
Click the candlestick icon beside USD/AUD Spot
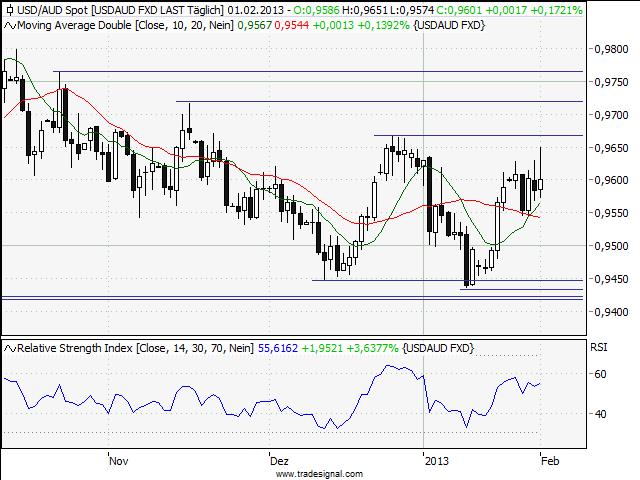coord(9,9)
